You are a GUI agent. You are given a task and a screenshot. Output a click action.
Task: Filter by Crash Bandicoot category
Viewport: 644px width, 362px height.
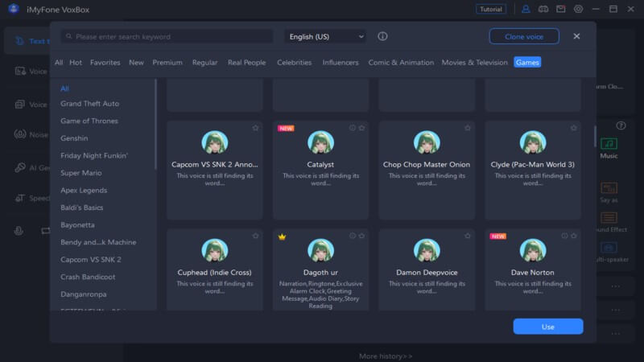coord(88,277)
